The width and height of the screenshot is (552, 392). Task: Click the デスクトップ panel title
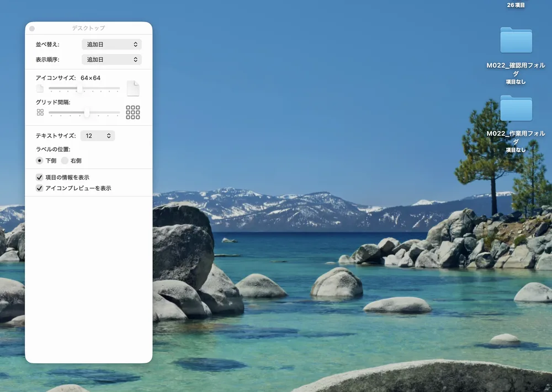tap(88, 28)
